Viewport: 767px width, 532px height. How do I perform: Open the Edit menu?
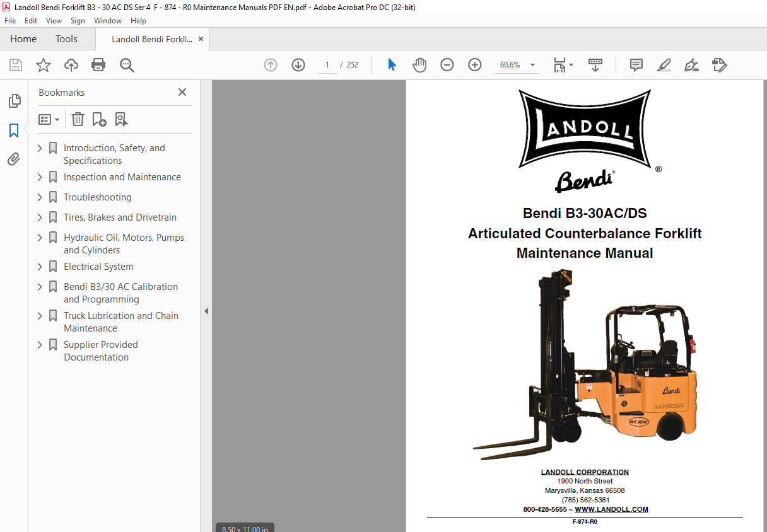[31, 21]
